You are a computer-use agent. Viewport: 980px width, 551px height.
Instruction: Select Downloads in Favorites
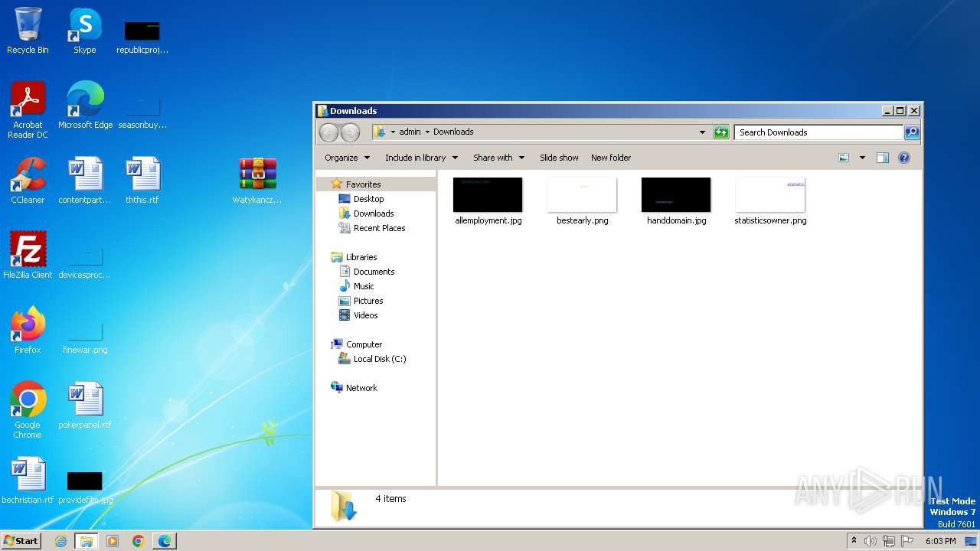click(374, 214)
